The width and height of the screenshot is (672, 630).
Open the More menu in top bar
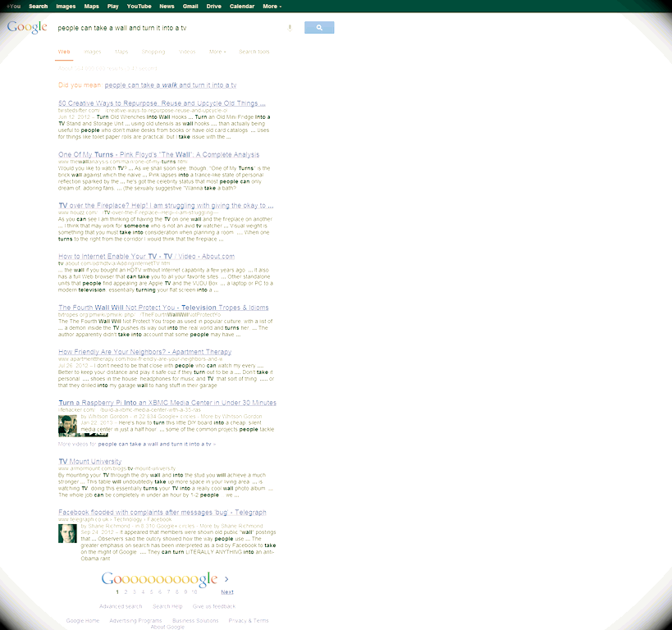point(272,7)
